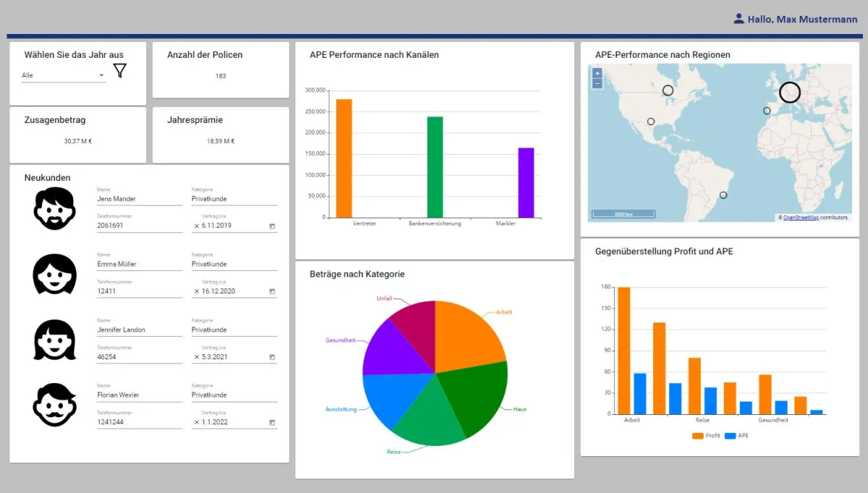Open calendar for Florian Wexler's contract date
This screenshot has width=868, height=493.
point(272,423)
